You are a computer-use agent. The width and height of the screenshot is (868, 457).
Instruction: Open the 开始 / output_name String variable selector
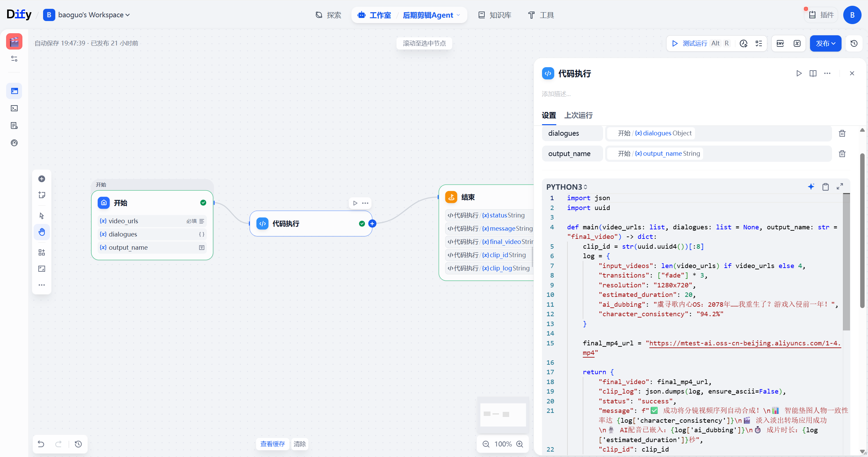click(719, 154)
